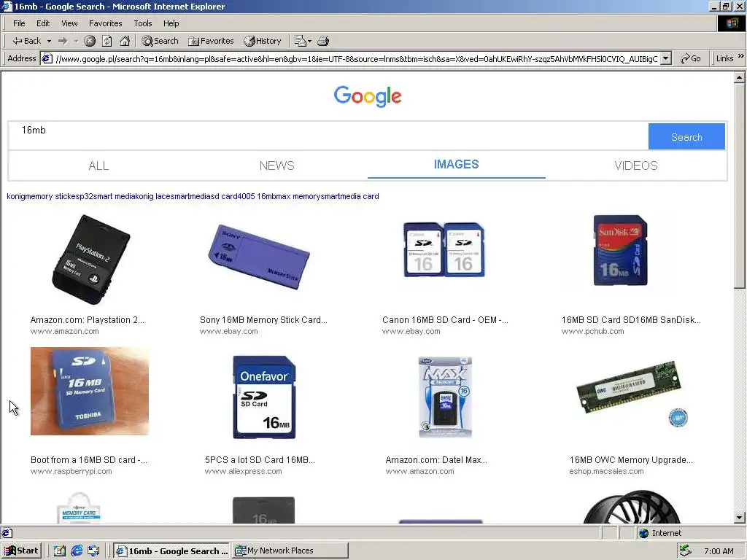
Task: Click the blue Search button
Action: 686,137
